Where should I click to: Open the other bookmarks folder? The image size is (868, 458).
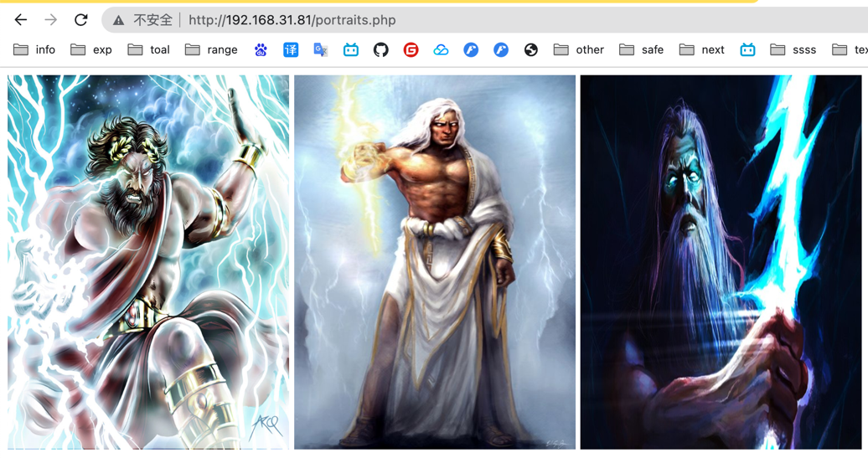tap(579, 50)
